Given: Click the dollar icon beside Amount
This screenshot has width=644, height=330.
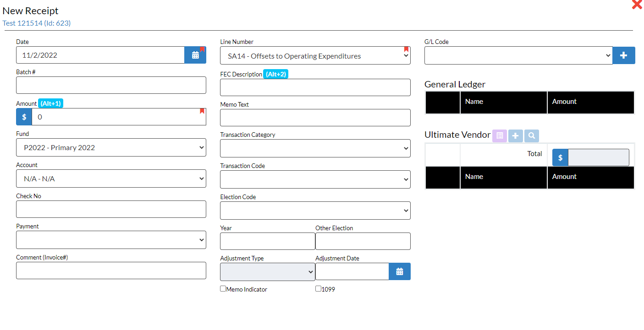Looking at the screenshot, I should coord(24,117).
